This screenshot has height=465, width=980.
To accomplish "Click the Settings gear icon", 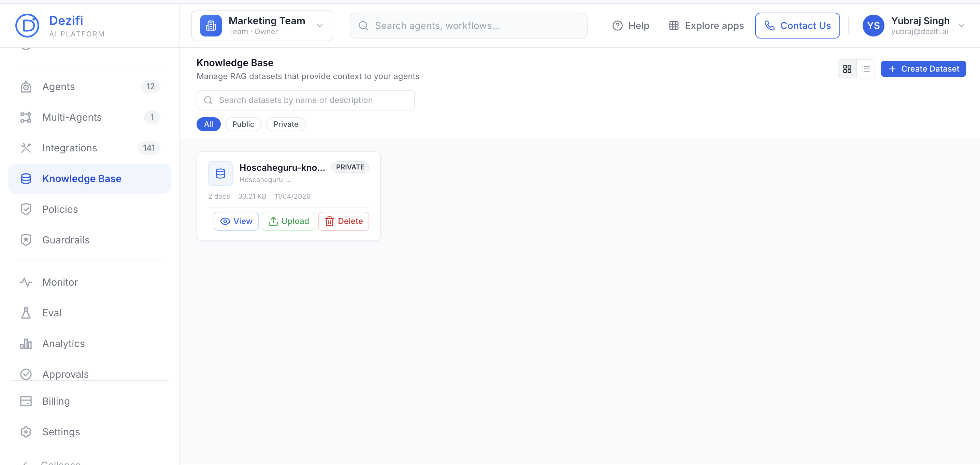I will point(26,432).
